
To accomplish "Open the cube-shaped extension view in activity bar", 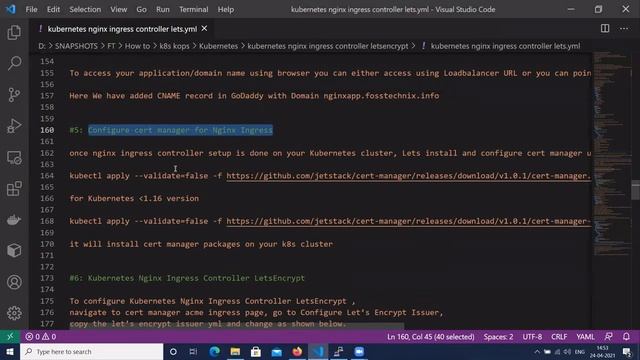I will tap(14, 251).
